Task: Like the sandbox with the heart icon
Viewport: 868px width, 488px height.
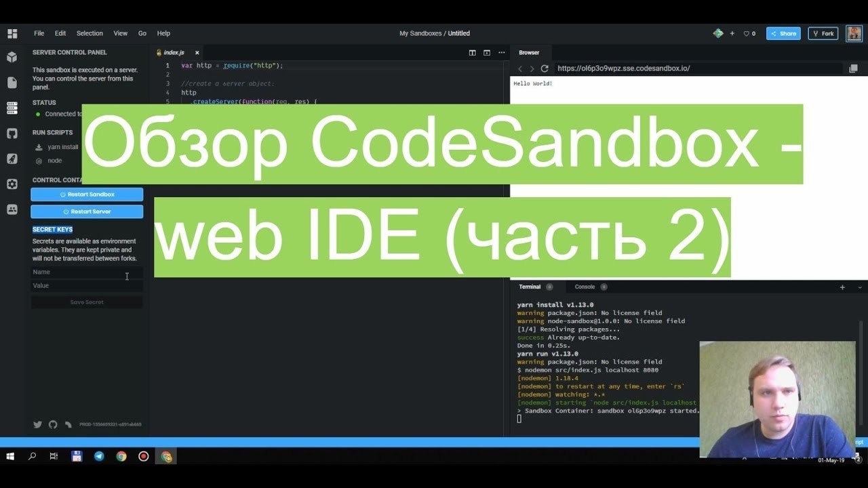Action: click(x=749, y=33)
